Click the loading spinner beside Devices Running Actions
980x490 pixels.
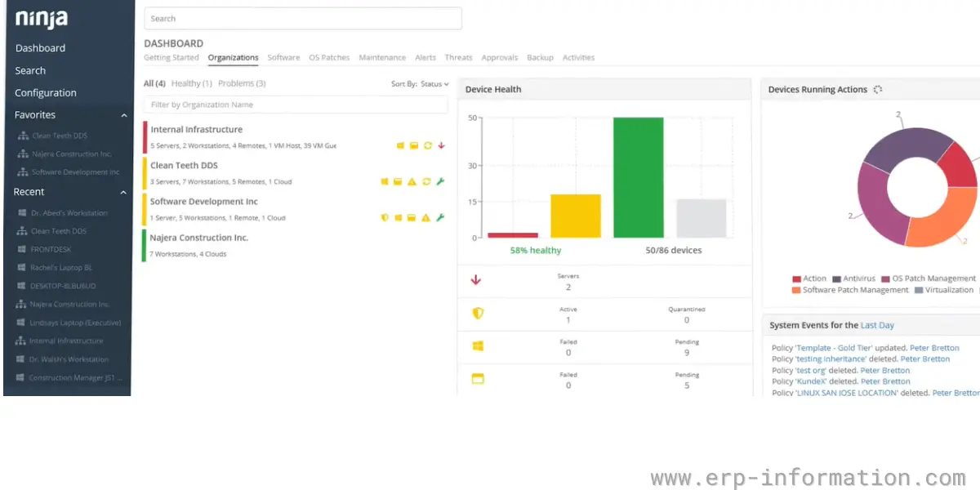click(878, 89)
